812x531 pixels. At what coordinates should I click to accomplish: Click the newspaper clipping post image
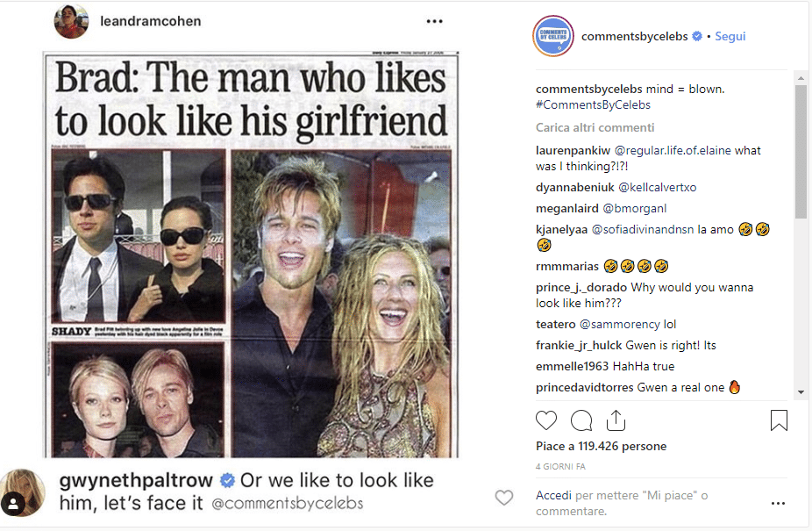click(252, 255)
